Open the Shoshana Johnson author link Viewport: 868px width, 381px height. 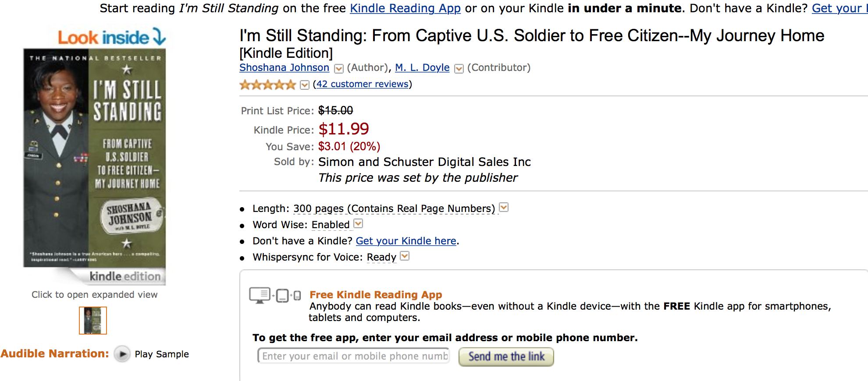tap(284, 68)
